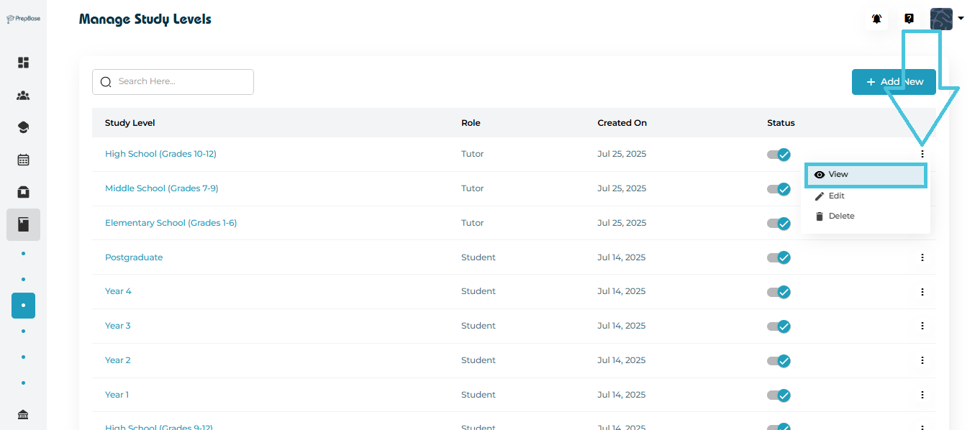Open the graduation cap sidebar icon
This screenshot has height=430, width=980.
click(23, 128)
